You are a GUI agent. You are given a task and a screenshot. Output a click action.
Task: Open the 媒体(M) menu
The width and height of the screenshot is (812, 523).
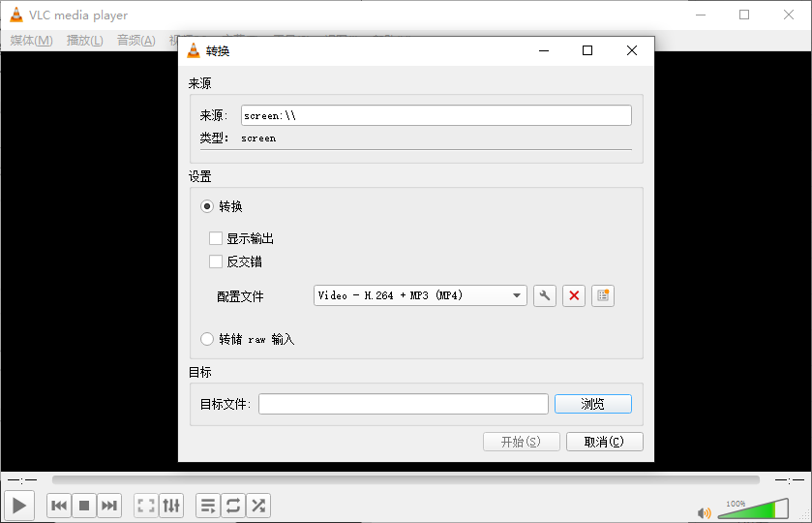click(x=32, y=41)
